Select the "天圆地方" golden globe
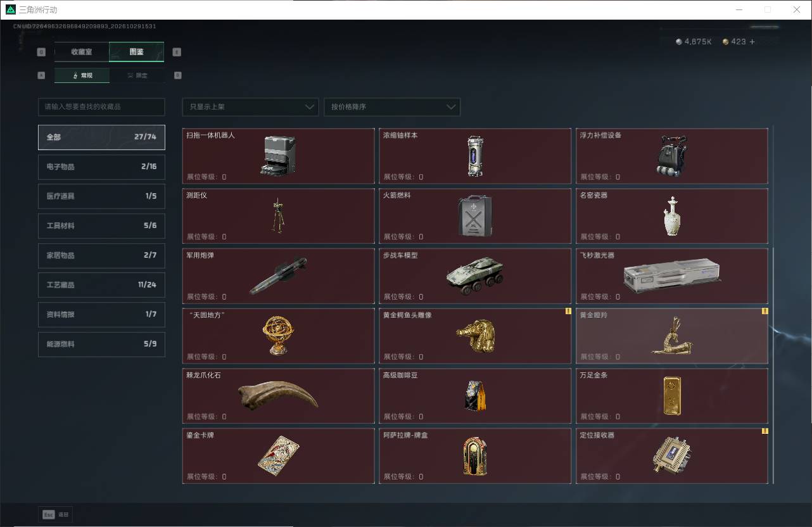Viewport: 812px width, 527px height. [278, 336]
